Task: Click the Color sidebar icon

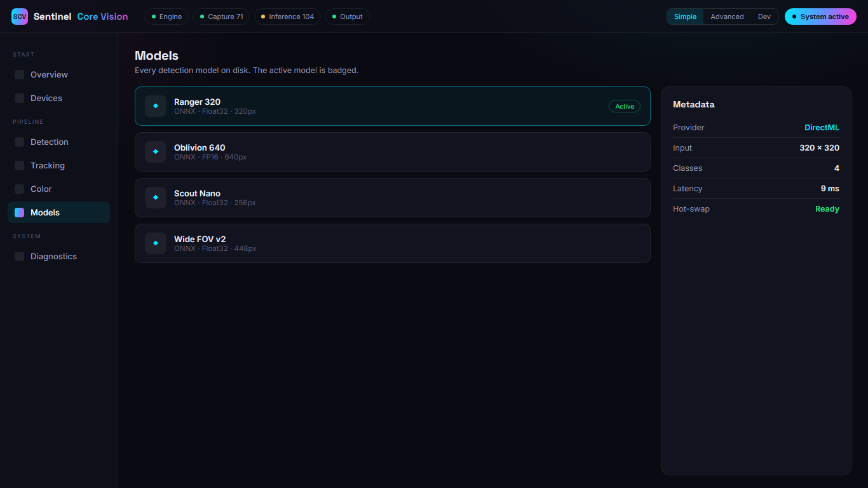Action: (19, 189)
